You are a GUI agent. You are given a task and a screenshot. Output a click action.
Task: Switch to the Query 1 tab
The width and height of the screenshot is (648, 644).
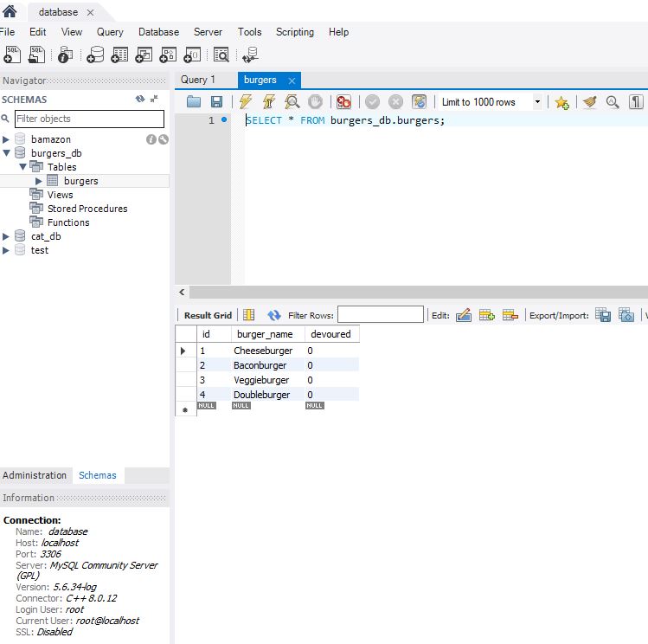coord(198,80)
